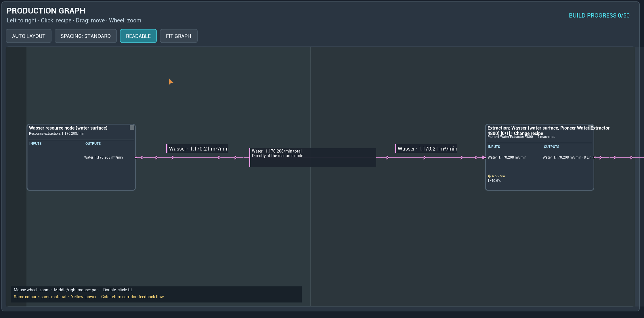Click the BUILD PROGRESS 0/50 indicator
The height and width of the screenshot is (318, 644).
[599, 16]
